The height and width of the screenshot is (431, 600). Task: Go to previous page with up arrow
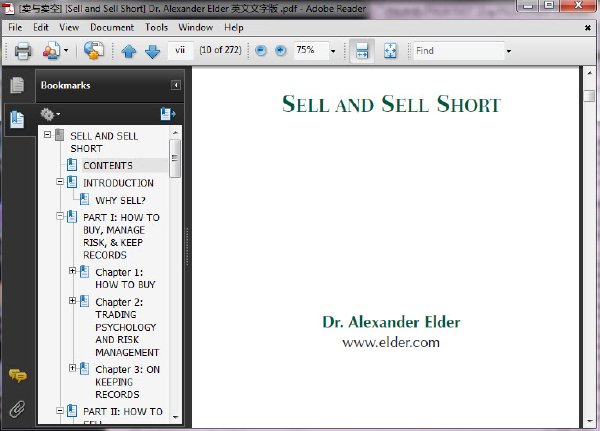pyautogui.click(x=129, y=51)
